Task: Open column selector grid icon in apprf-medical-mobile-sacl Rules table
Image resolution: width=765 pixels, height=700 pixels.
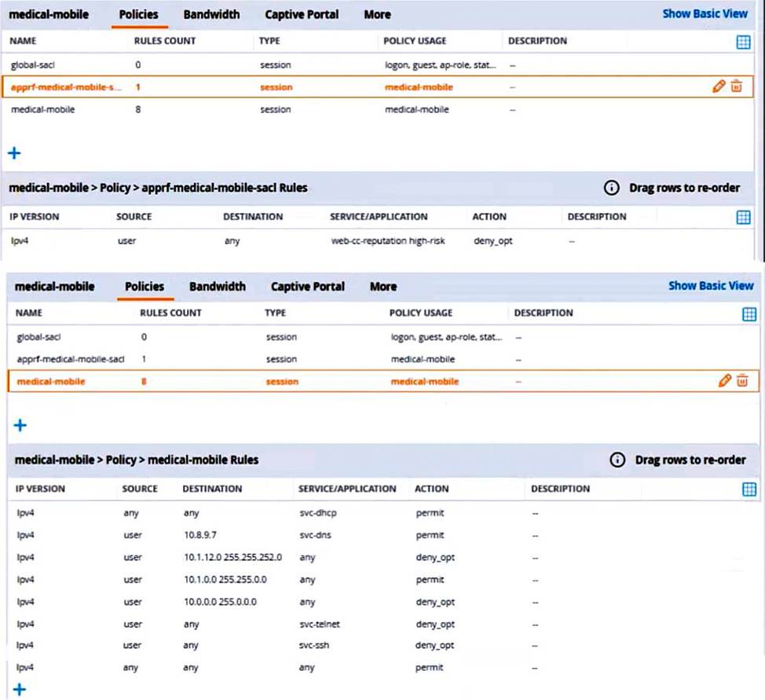Action: tap(743, 217)
